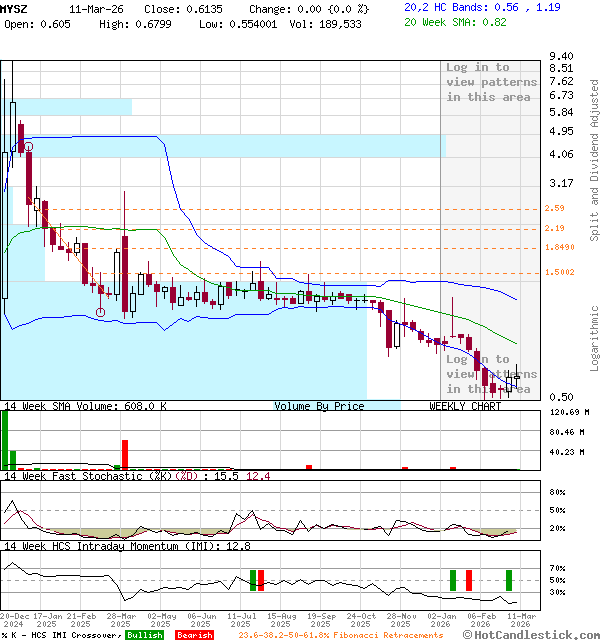Click the green Bullish legend badge
Viewport: 600px width, 640px height.
click(144, 635)
